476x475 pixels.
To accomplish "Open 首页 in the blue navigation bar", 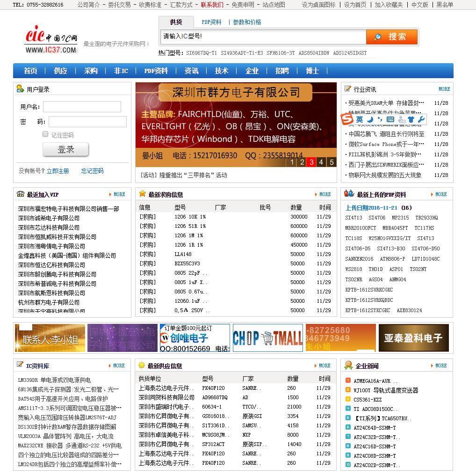I will point(30,71).
